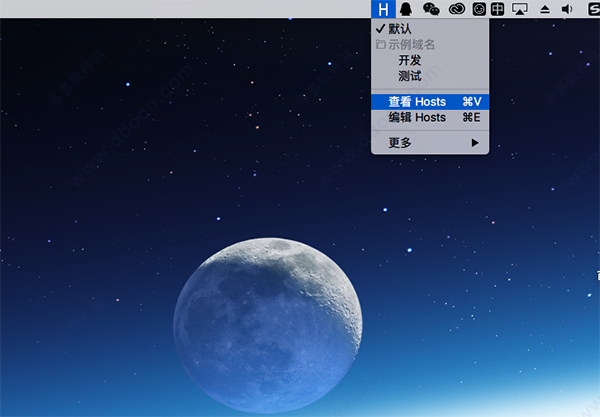
Task: Open the Creative Cloud menu bar icon
Action: coord(457,9)
